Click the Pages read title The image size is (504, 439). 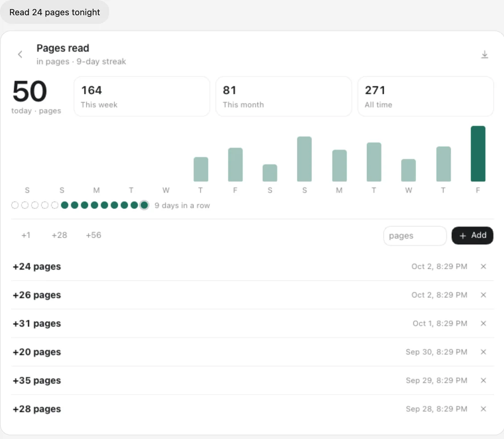(x=63, y=48)
